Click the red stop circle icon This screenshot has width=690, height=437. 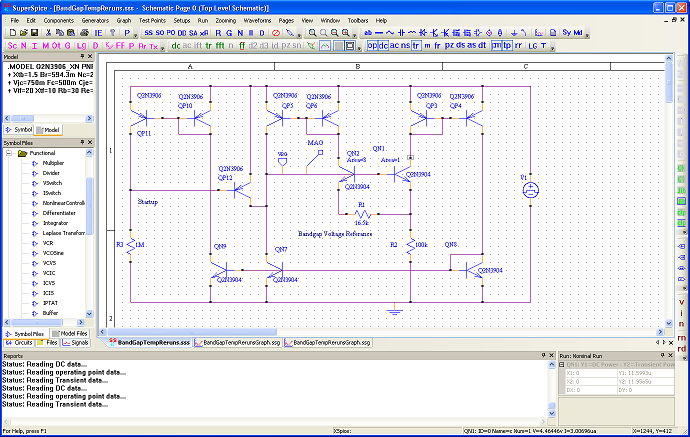[276, 33]
